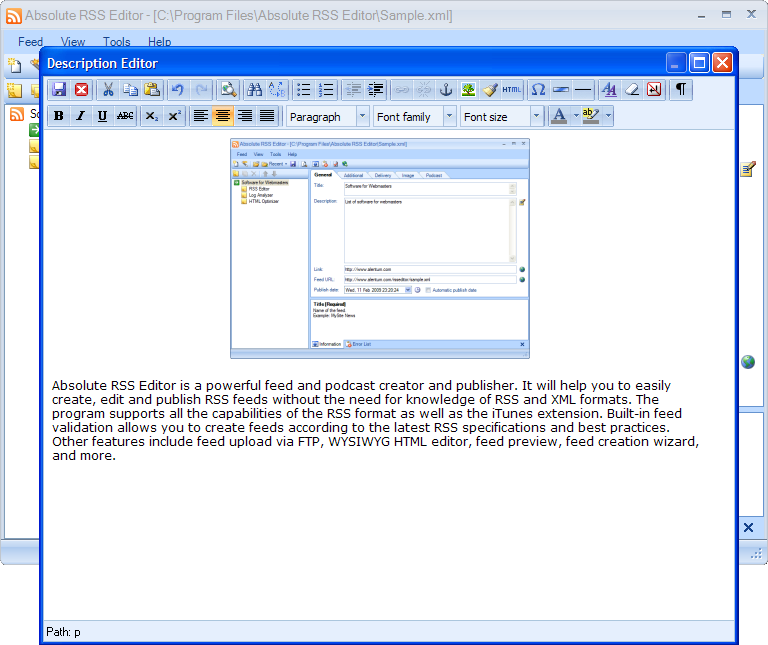Toggle subscript formatting
The width and height of the screenshot is (768, 645).
(x=152, y=116)
